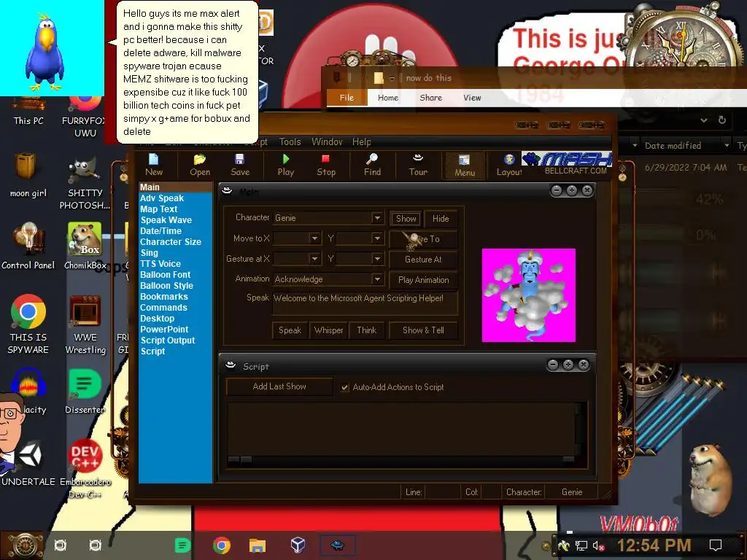Screen dimensions: 747x560
Task: Select Speak Wave in the sidebar
Action: [x=166, y=220]
